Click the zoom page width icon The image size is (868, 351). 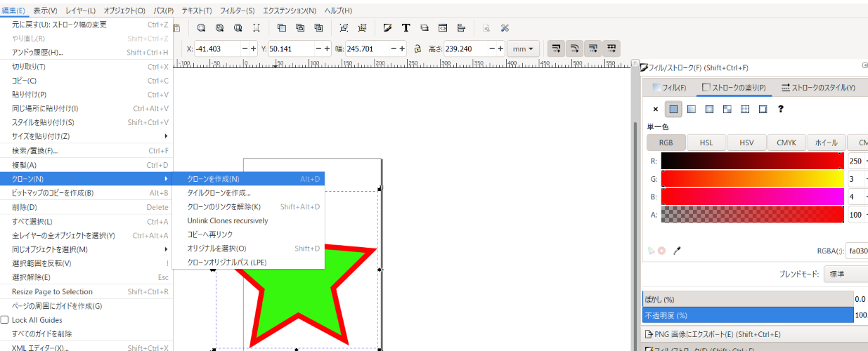pyautogui.click(x=257, y=28)
